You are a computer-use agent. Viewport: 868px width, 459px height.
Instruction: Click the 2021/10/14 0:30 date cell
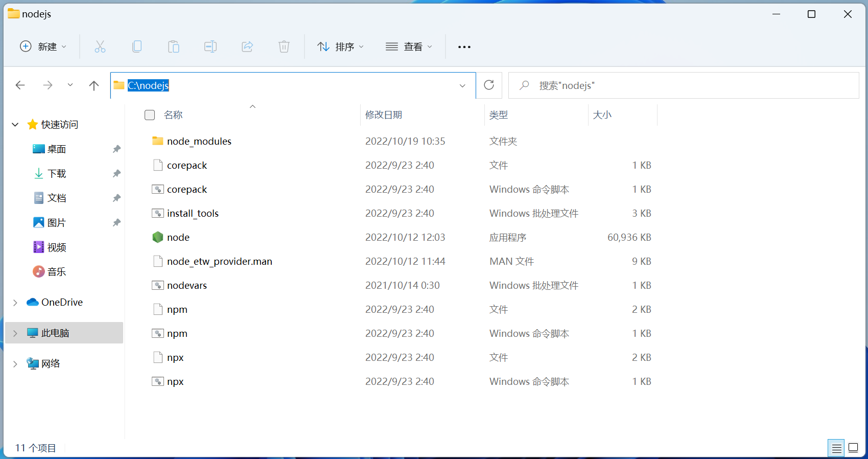coord(403,285)
